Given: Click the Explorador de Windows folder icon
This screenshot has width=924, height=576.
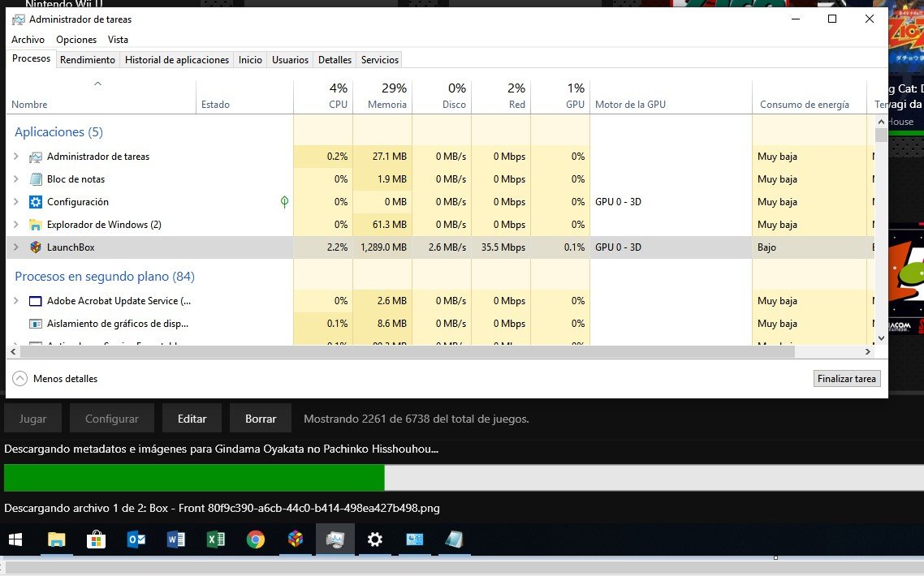Looking at the screenshot, I should [x=36, y=225].
